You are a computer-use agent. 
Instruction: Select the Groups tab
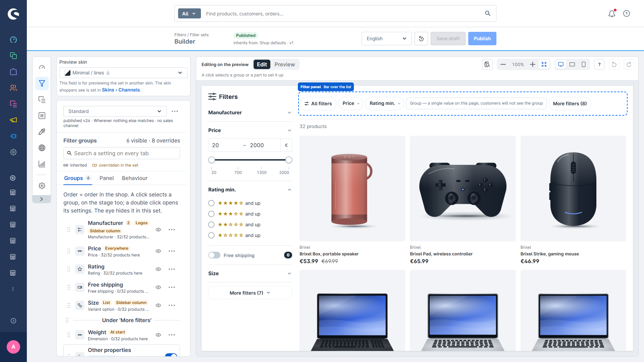point(77,178)
